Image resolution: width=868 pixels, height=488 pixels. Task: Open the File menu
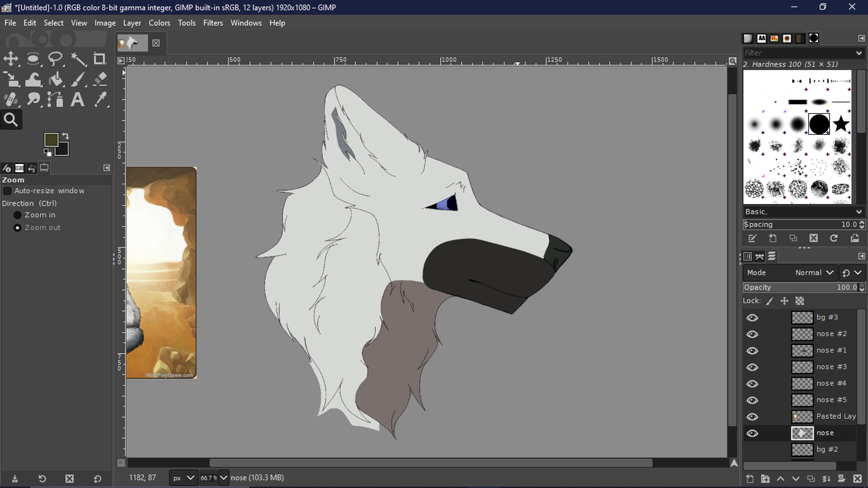[10, 22]
